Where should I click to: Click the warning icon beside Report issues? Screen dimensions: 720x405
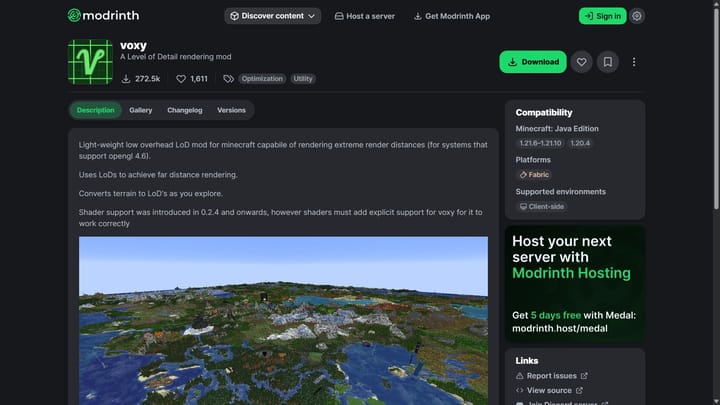[x=519, y=376]
